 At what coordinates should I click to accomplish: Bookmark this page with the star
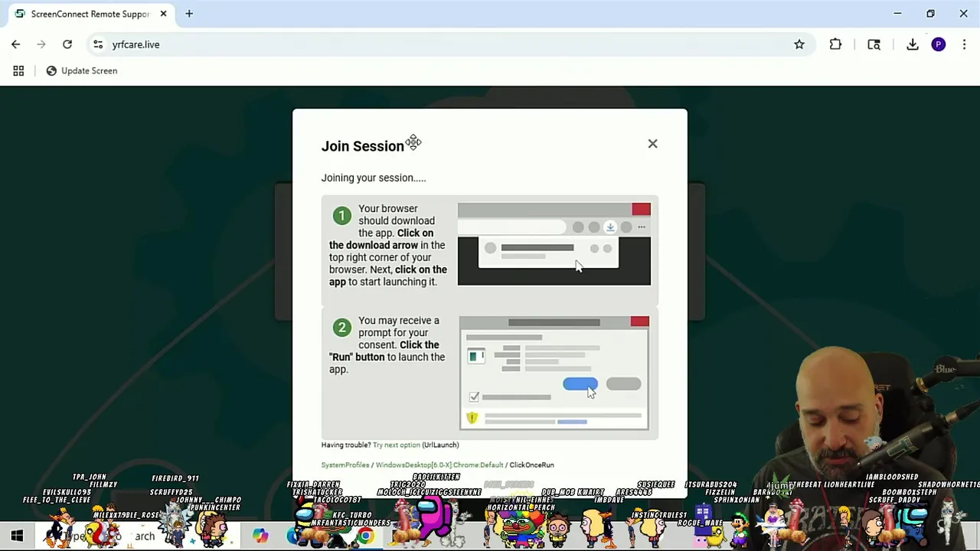(x=799, y=44)
